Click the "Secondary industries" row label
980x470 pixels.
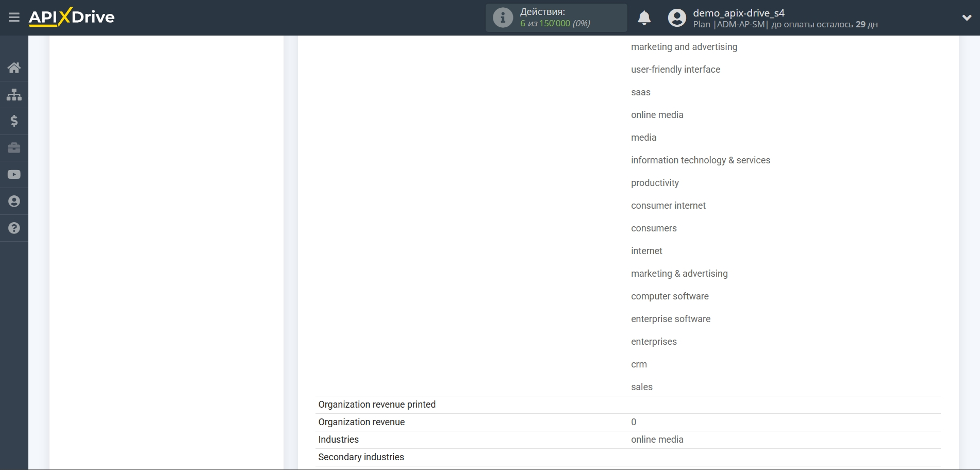pyautogui.click(x=361, y=457)
